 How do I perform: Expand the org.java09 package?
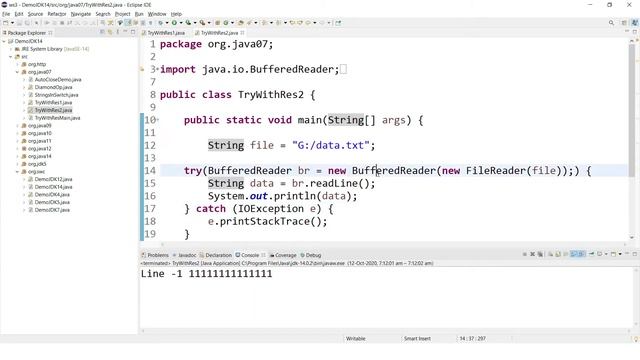click(18, 126)
